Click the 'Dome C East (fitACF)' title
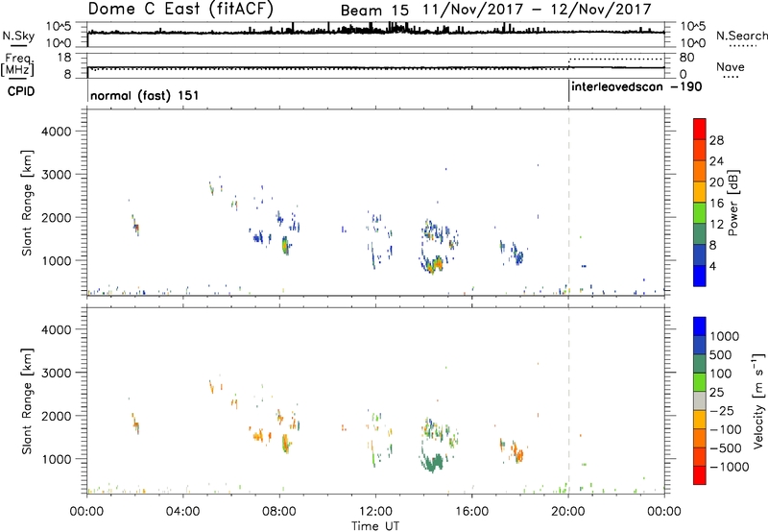The image size is (768, 532). click(180, 9)
